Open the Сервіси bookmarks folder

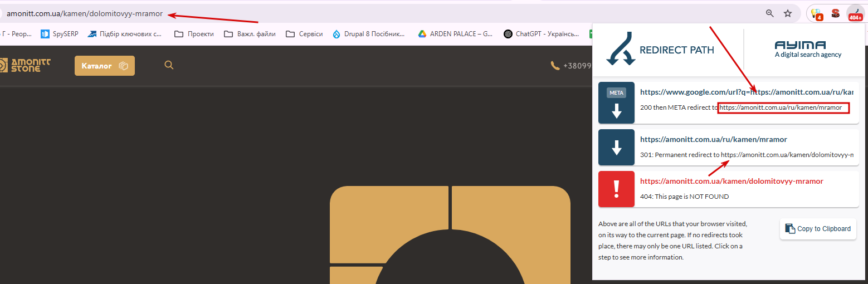point(304,34)
